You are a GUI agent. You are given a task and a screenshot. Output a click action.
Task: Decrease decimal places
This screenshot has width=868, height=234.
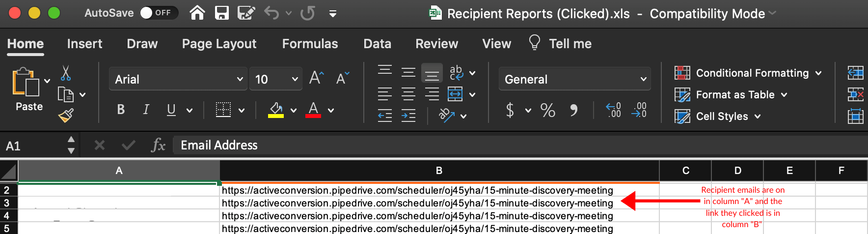pyautogui.click(x=639, y=110)
